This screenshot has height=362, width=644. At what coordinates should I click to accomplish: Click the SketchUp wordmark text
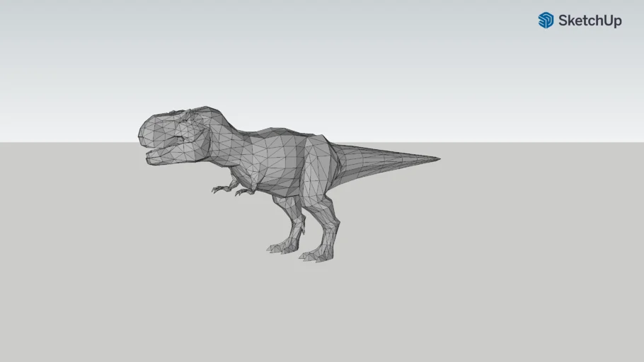(590, 21)
